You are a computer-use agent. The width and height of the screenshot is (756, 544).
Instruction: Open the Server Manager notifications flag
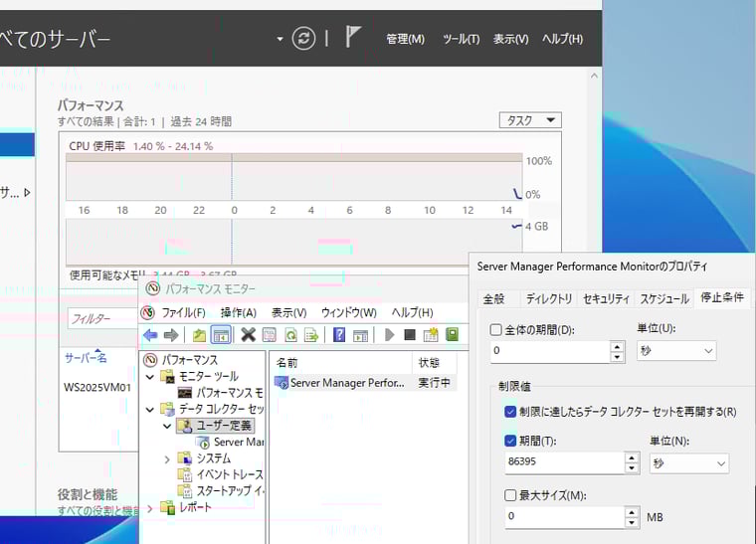(353, 37)
